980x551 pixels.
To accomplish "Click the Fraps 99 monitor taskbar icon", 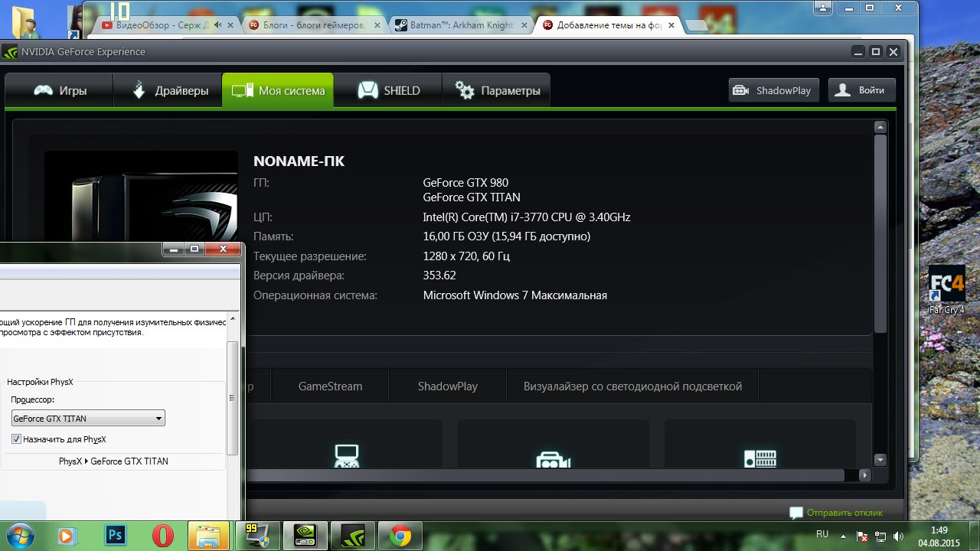I will pos(256,536).
